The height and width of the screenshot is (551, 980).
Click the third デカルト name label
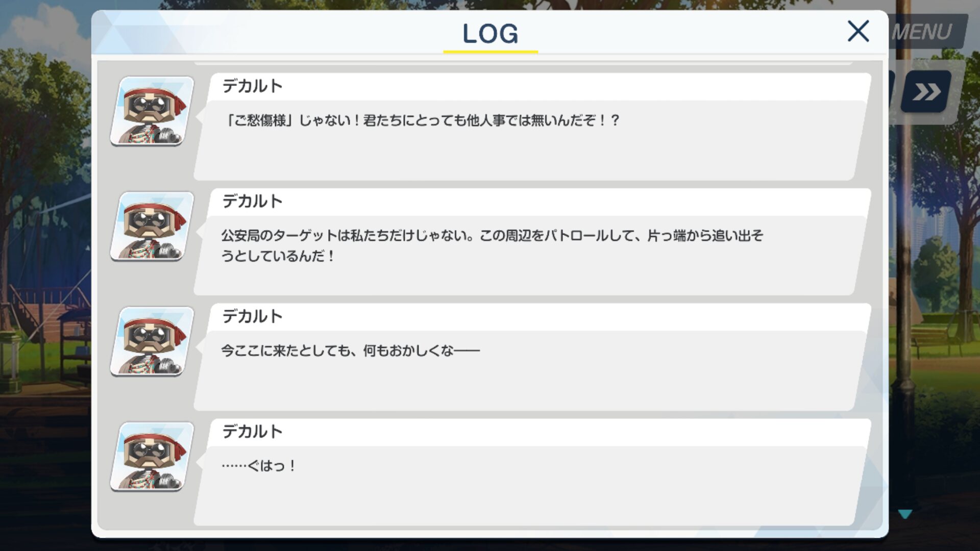pos(252,317)
